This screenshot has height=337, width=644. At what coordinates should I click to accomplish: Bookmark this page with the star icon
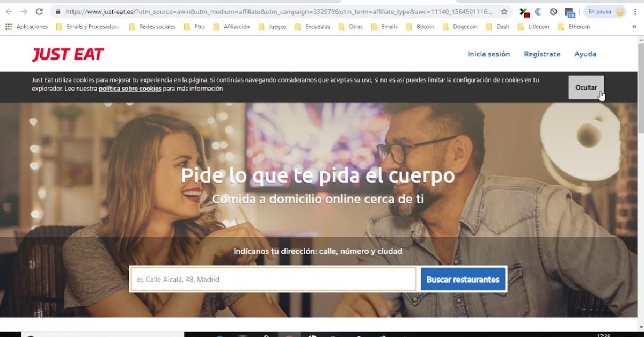(x=504, y=11)
